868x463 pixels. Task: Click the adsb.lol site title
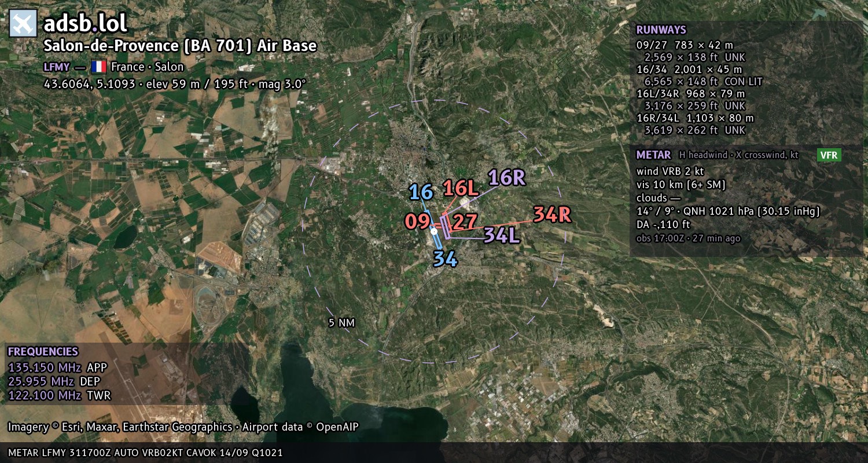(x=85, y=24)
